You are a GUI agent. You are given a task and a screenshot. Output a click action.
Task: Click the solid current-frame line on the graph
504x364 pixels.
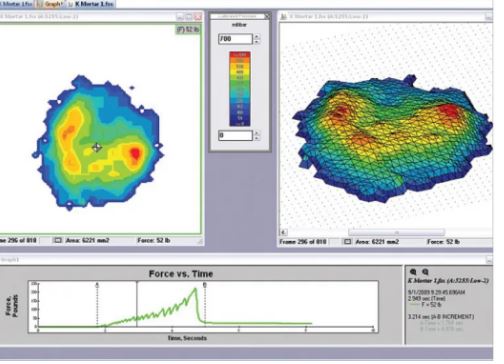coord(137,304)
